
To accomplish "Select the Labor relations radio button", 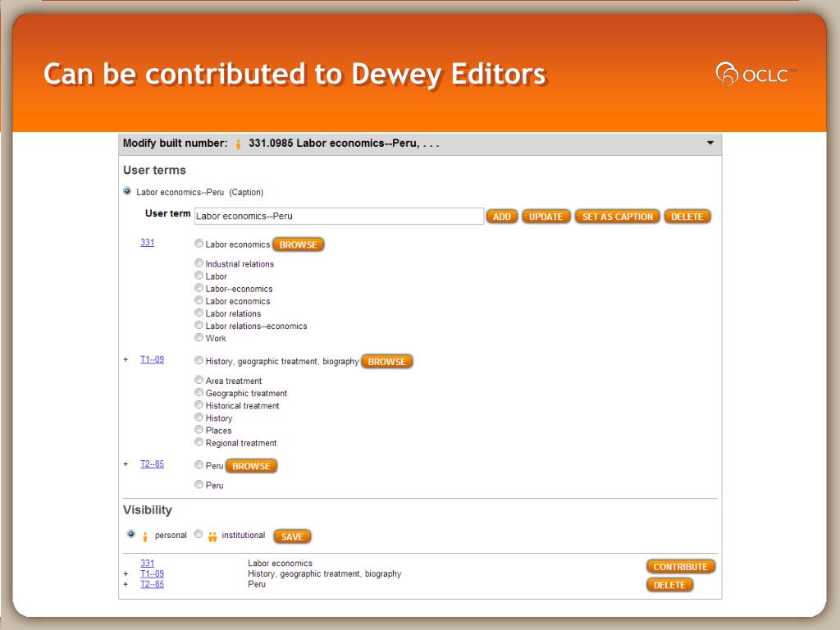I will (199, 313).
